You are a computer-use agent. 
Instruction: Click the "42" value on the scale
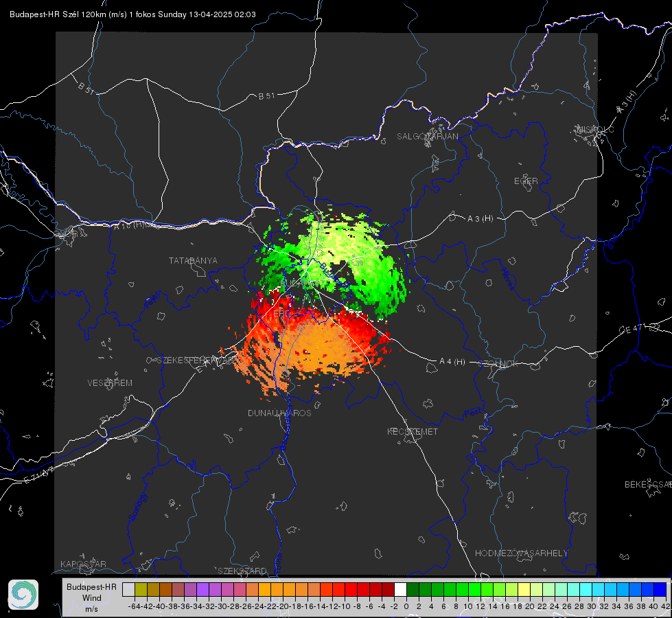click(666, 606)
